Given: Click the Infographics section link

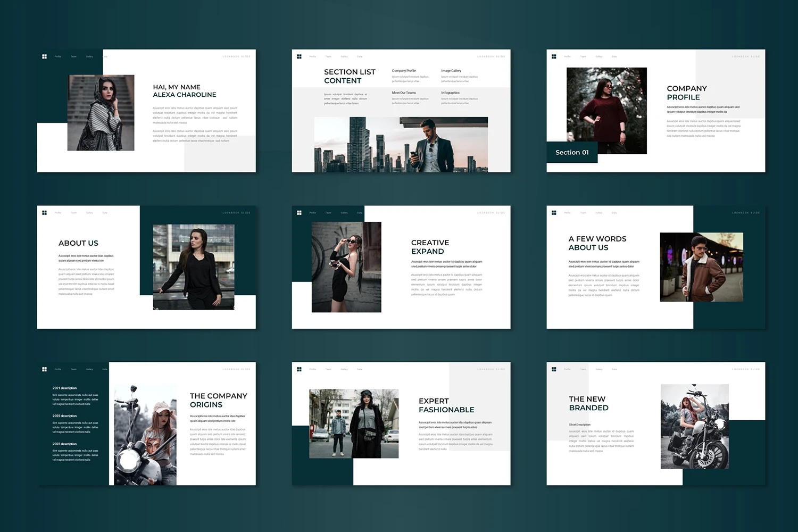Looking at the screenshot, I should pyautogui.click(x=450, y=93).
